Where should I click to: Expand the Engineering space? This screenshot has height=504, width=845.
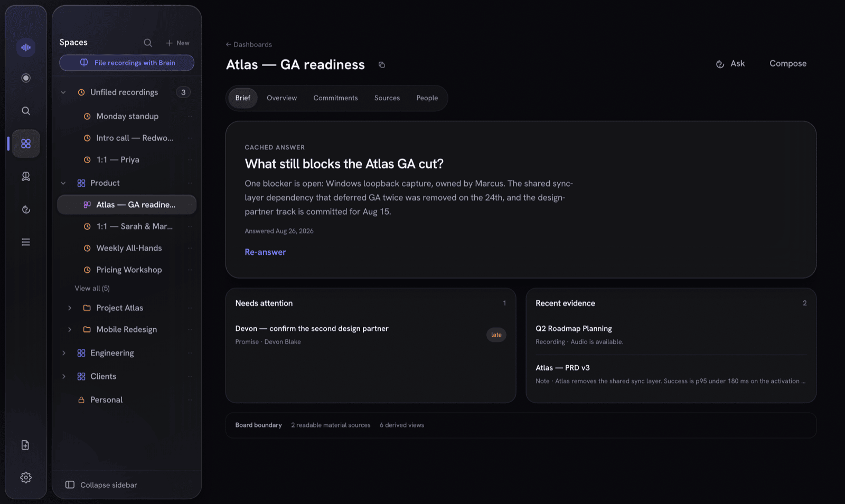64,353
